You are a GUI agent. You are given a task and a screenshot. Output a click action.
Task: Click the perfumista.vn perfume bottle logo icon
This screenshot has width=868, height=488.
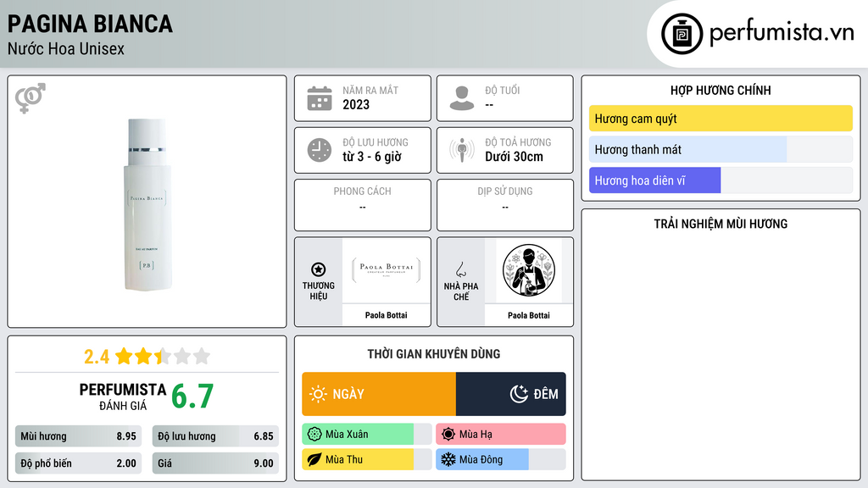click(682, 34)
